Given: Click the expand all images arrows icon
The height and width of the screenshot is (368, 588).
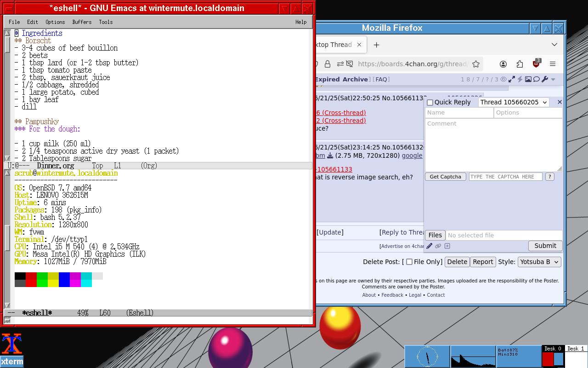Looking at the screenshot, I should [x=512, y=79].
